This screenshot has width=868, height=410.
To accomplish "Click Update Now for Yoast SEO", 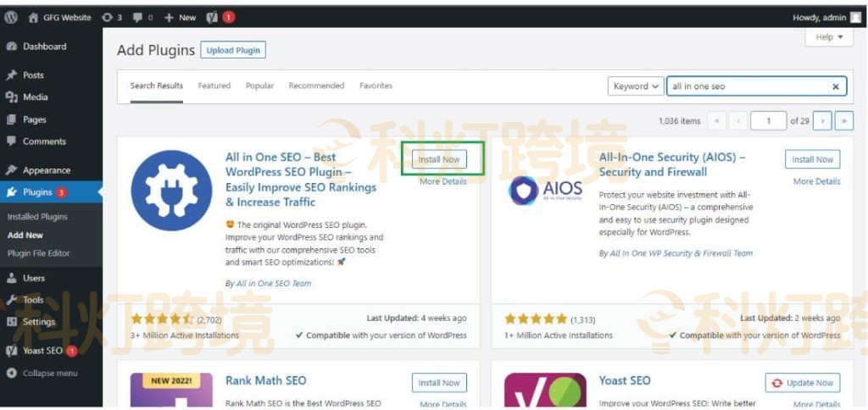I will click(x=803, y=383).
